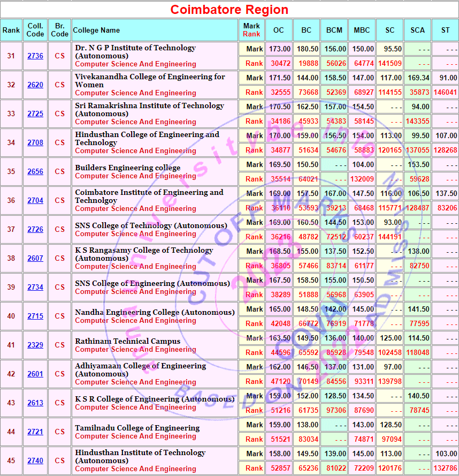The image size is (459, 476).
Task: Click college code 2601 link
Action: (x=35, y=374)
